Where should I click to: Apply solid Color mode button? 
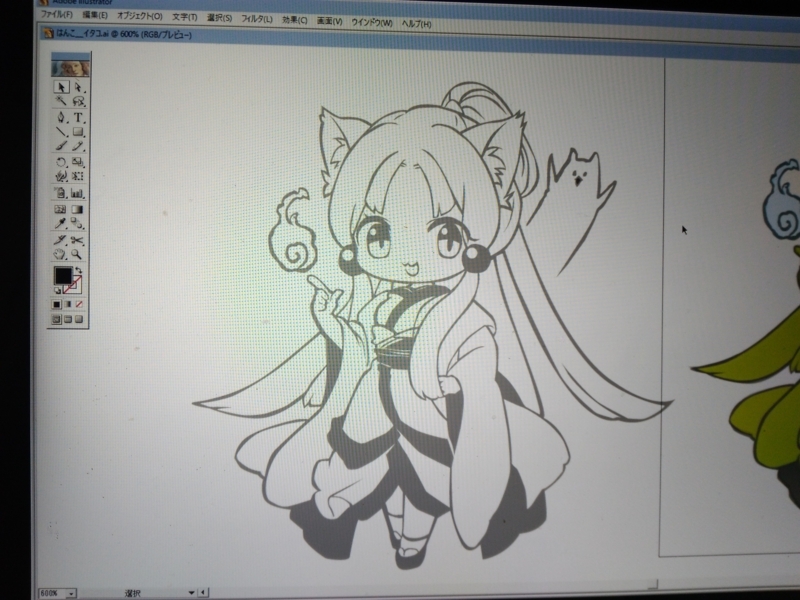[x=56, y=304]
